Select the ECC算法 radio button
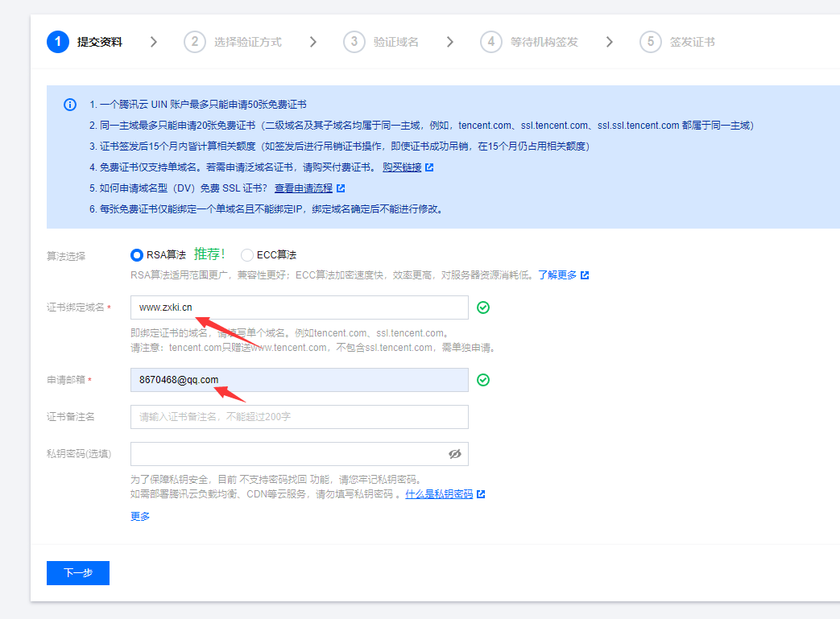 coord(246,254)
